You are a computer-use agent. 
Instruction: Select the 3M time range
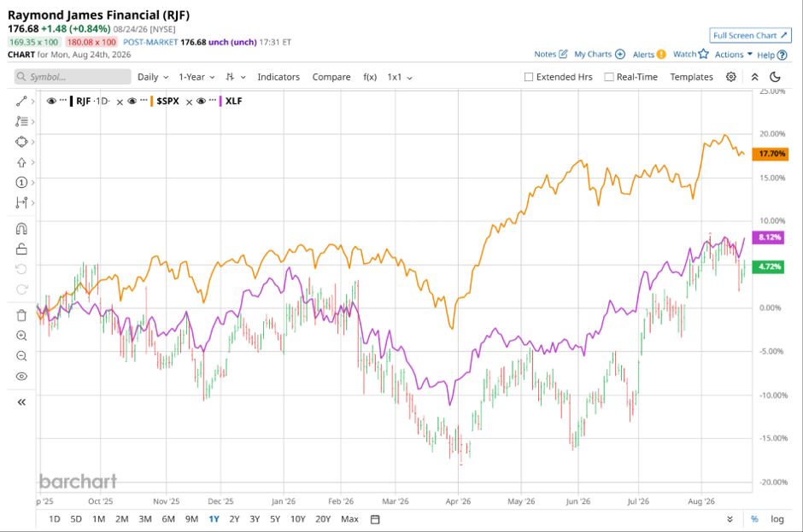[145, 519]
